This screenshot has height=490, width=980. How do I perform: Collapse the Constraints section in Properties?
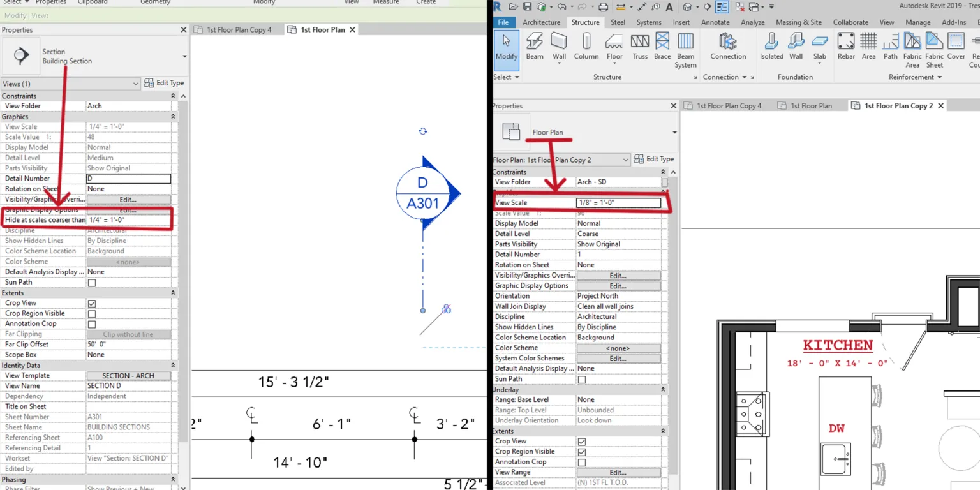tap(664, 172)
